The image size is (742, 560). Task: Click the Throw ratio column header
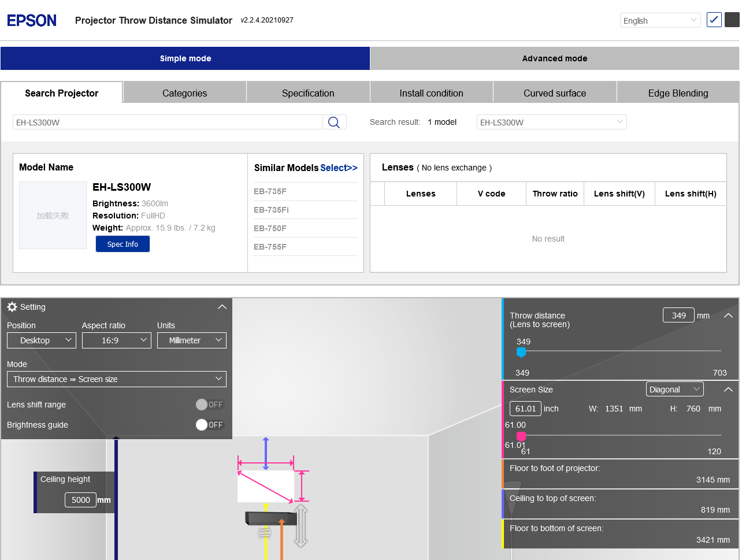pos(555,194)
